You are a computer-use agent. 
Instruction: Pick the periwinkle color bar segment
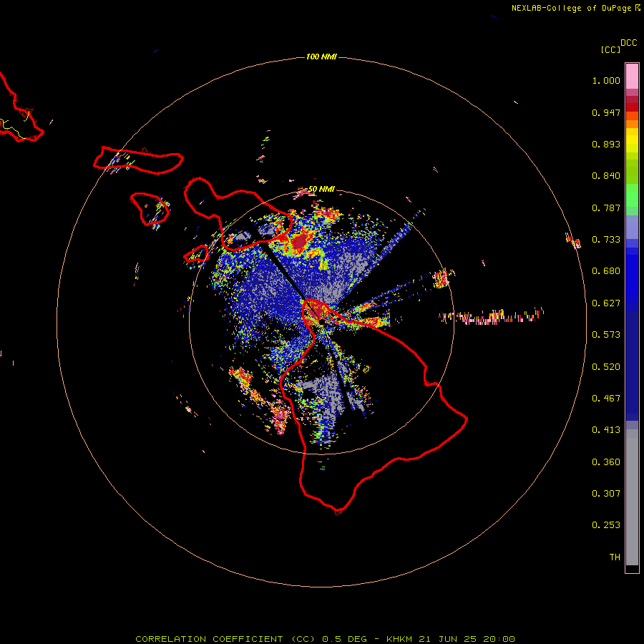pos(632,227)
